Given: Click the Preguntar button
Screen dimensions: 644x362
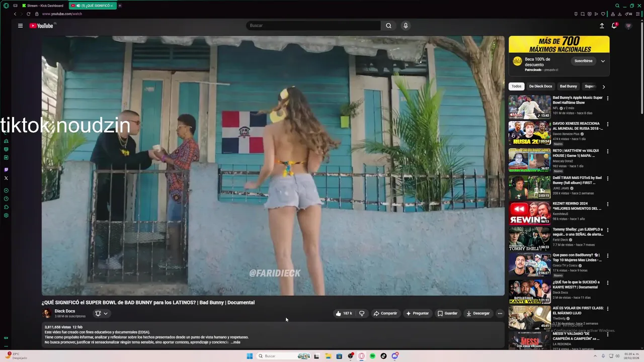Looking at the screenshot, I should (417, 313).
